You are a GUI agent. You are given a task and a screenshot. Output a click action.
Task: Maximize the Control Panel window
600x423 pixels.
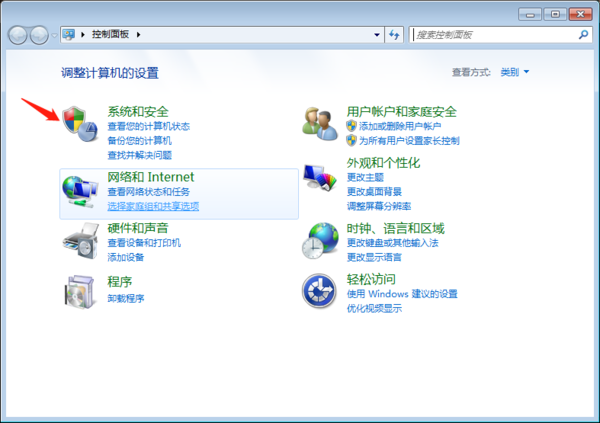pos(555,15)
